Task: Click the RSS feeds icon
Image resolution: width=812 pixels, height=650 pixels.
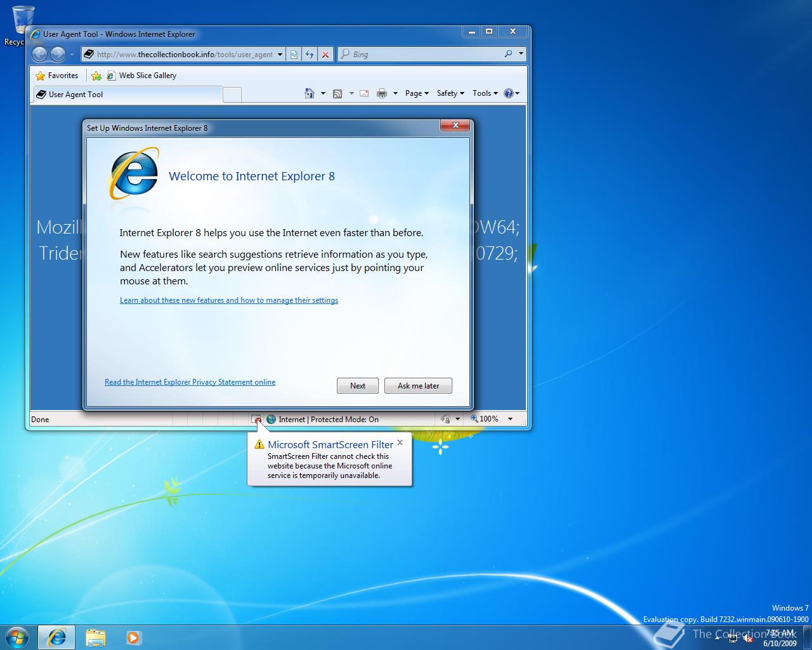Action: point(337,93)
